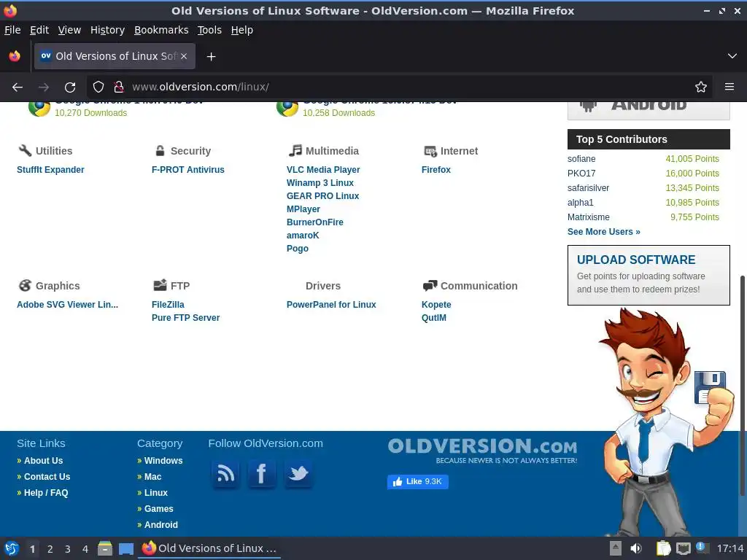This screenshot has height=560, width=747.
Task: Open the History menu
Action: [108, 30]
